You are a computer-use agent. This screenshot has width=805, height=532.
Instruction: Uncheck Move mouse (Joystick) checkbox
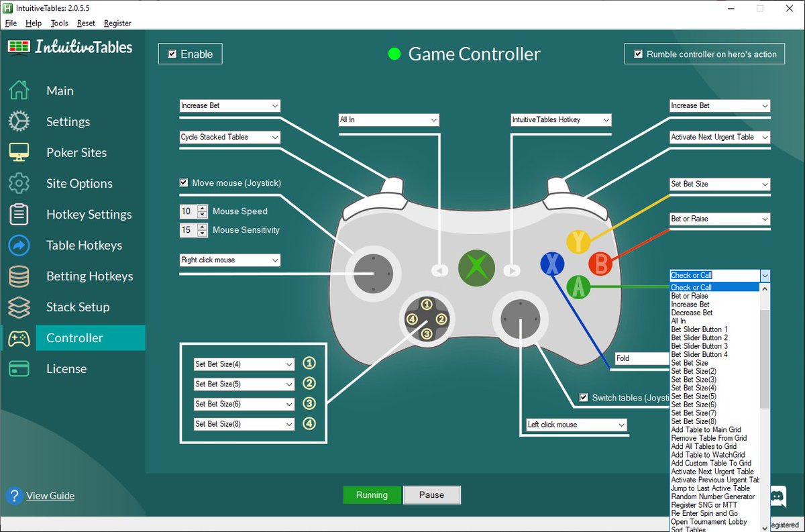[184, 182]
